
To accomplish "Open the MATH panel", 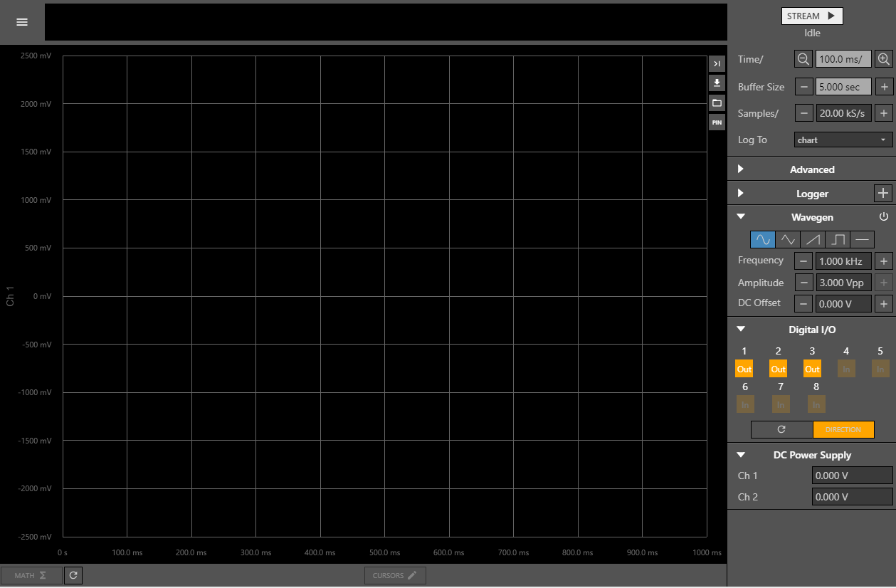I will click(31, 575).
